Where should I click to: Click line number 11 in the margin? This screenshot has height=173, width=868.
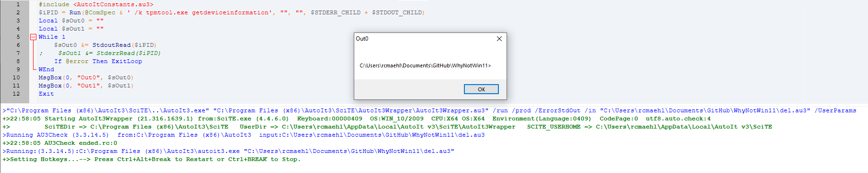16,86
